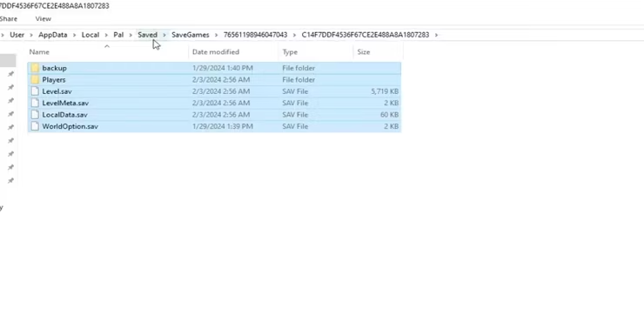Click the WorldOption.sav file icon
The width and height of the screenshot is (644, 322).
pos(35,126)
